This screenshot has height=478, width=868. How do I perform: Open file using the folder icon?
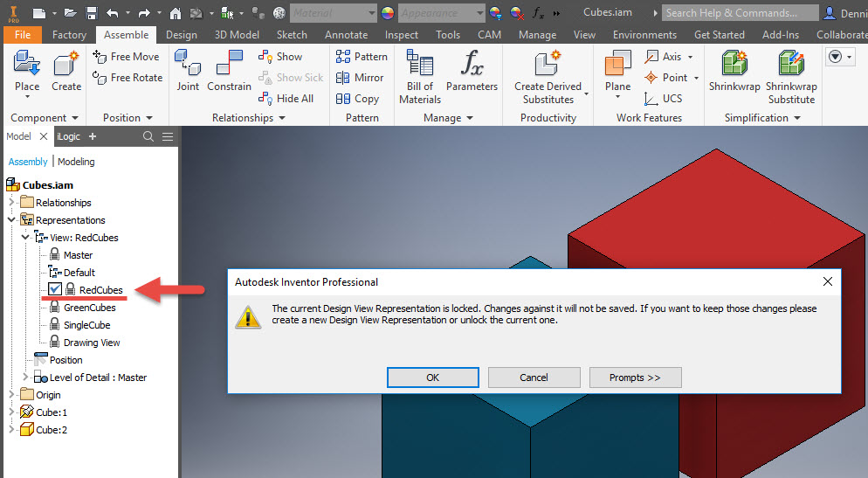tap(70, 13)
